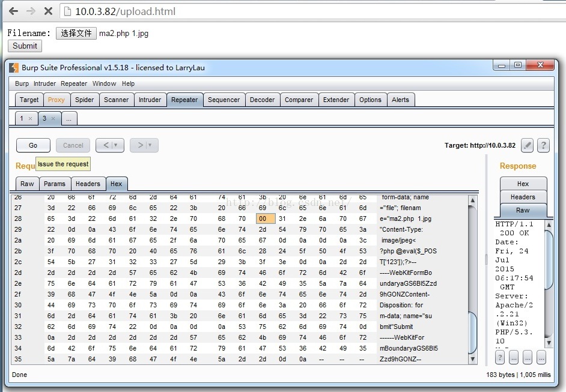Open the Burp menu

click(x=22, y=83)
